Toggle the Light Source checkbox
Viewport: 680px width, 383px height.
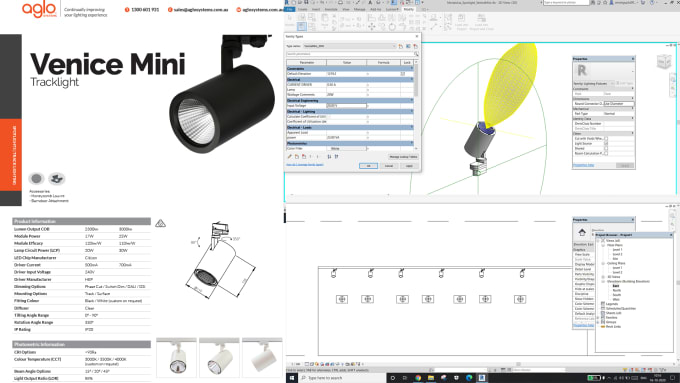[606, 143]
